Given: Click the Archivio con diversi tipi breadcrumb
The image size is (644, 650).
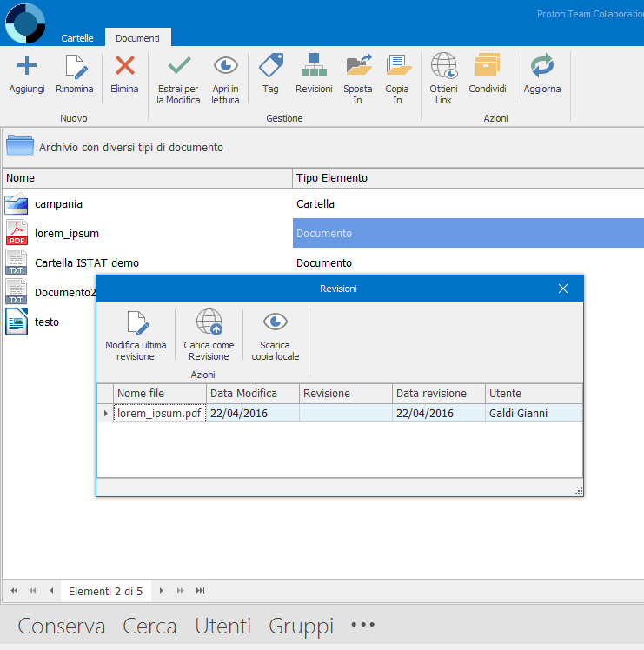Looking at the screenshot, I should pos(131,147).
